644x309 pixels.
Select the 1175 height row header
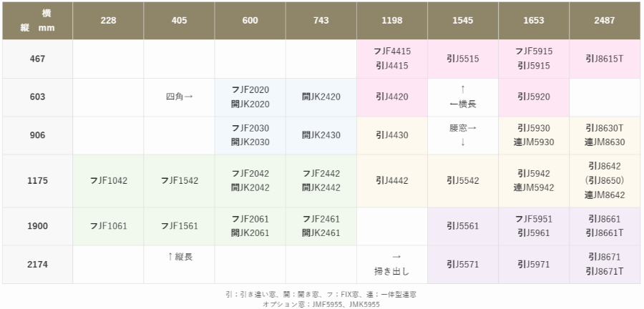(37, 180)
